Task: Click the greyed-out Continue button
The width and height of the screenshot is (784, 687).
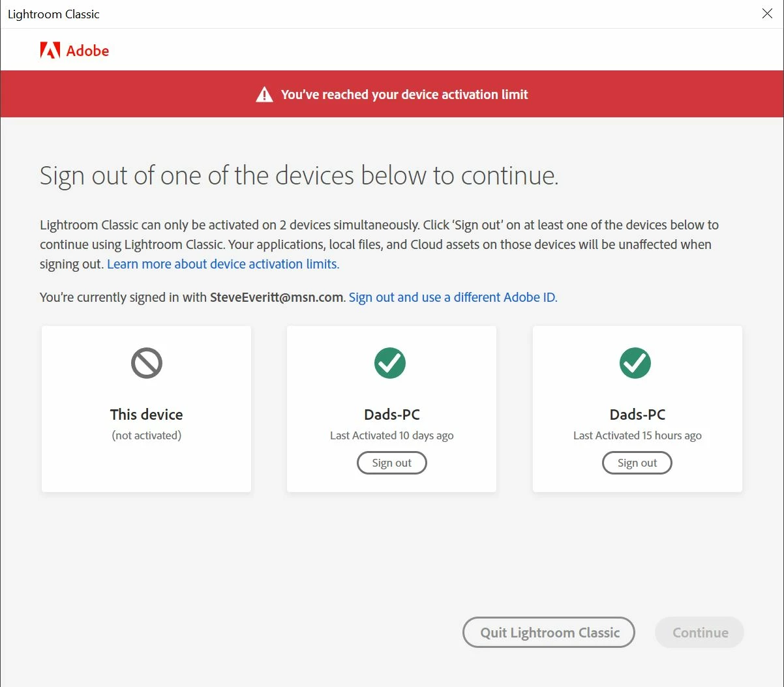Action: click(700, 632)
